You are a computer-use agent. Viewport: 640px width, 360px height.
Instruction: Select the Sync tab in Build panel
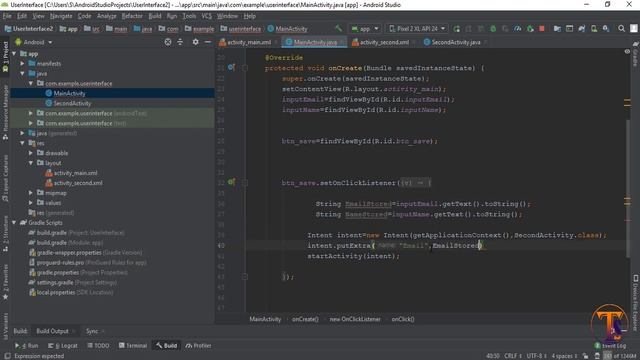[92, 331]
